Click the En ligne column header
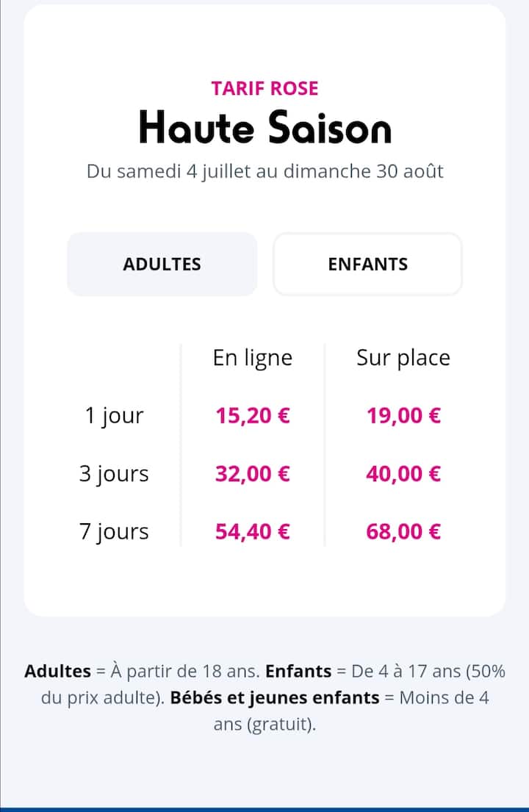The width and height of the screenshot is (529, 812). [x=253, y=359]
